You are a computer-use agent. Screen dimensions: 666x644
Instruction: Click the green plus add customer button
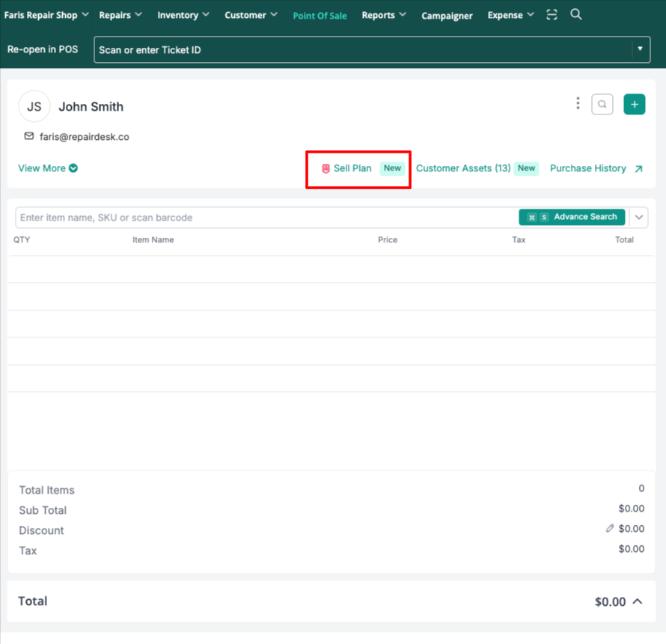click(634, 105)
